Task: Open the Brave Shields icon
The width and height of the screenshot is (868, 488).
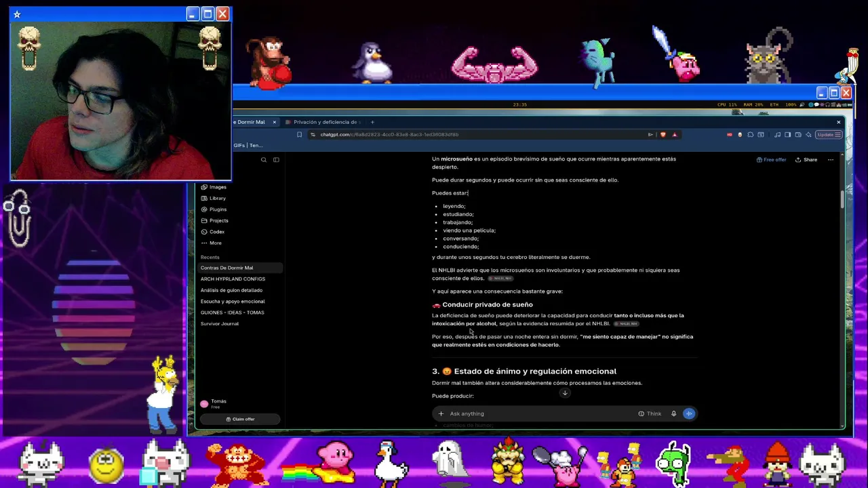Action: (x=663, y=135)
